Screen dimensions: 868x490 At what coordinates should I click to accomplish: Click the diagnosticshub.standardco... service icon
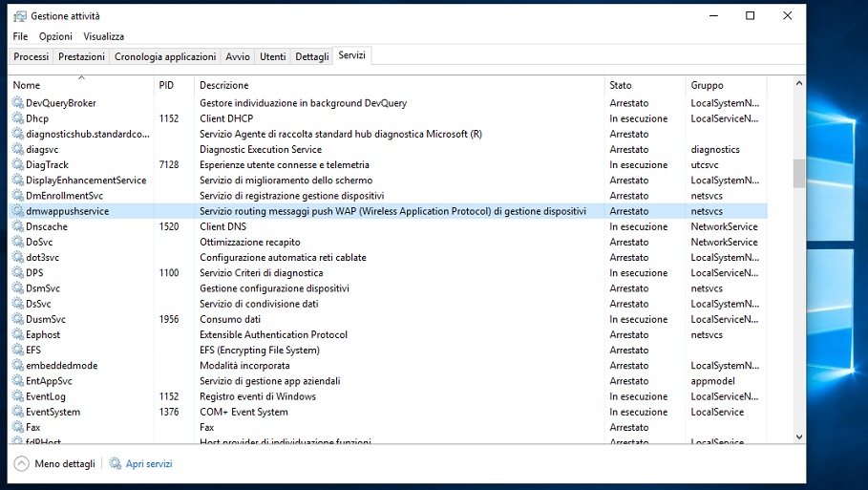pyautogui.click(x=18, y=134)
